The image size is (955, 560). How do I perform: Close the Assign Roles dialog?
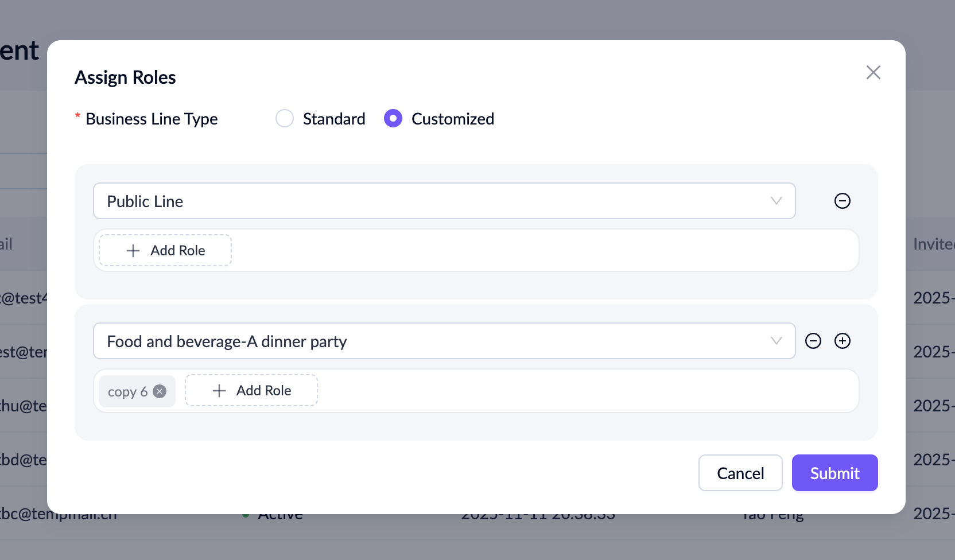pos(873,72)
